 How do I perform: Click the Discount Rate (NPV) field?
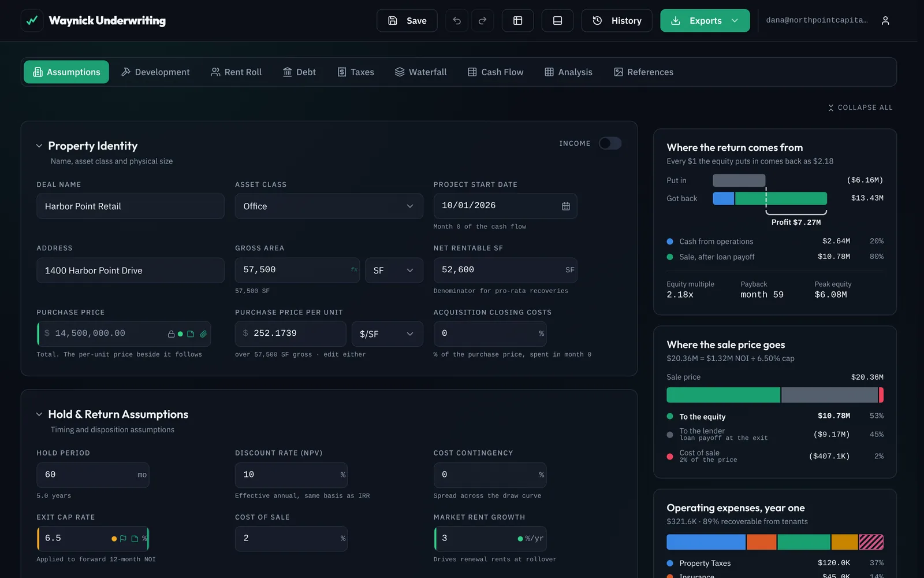(291, 475)
